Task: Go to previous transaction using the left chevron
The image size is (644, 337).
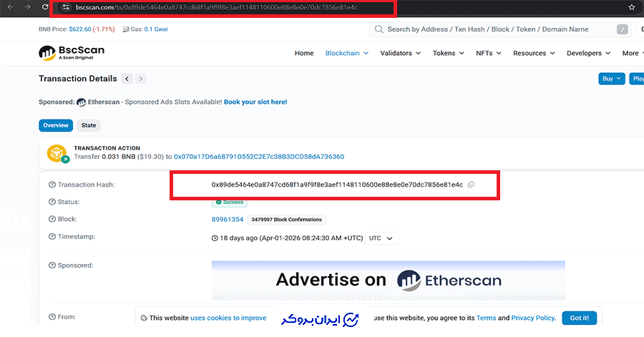Action: pyautogui.click(x=127, y=79)
